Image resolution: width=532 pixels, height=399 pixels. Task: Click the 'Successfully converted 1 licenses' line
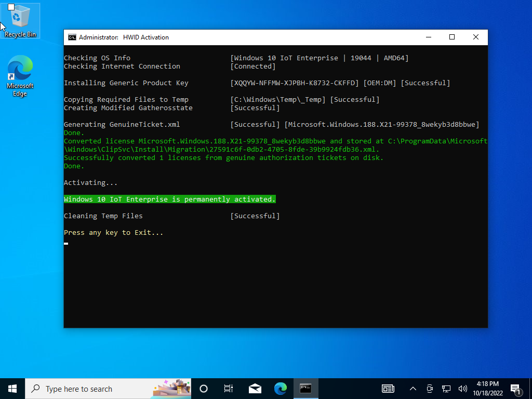click(223, 158)
